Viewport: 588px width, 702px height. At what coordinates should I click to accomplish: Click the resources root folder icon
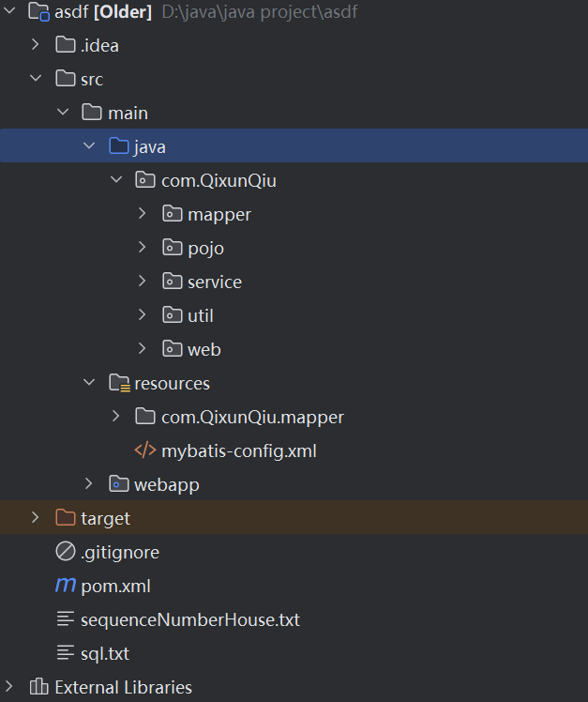[x=118, y=383]
